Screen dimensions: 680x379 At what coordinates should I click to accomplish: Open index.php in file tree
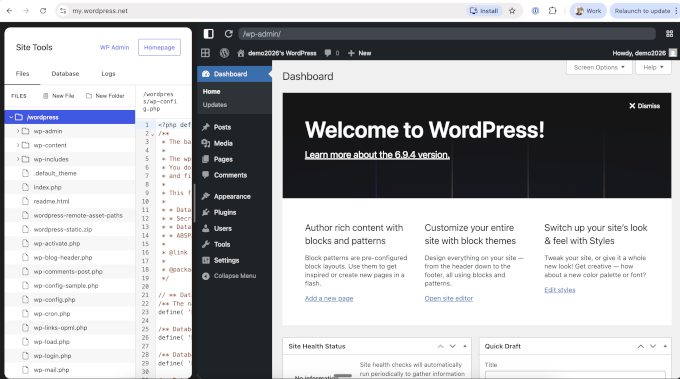tap(70, 187)
